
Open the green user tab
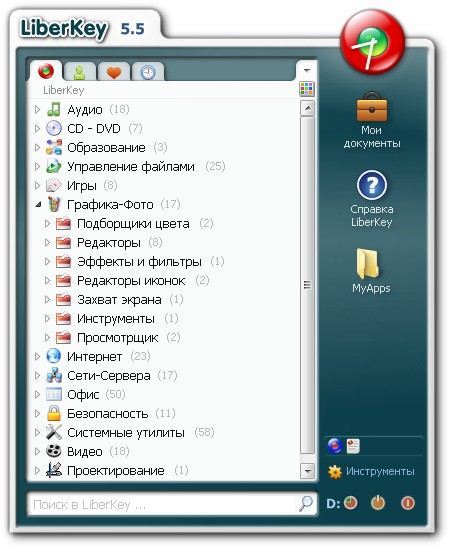point(80,72)
